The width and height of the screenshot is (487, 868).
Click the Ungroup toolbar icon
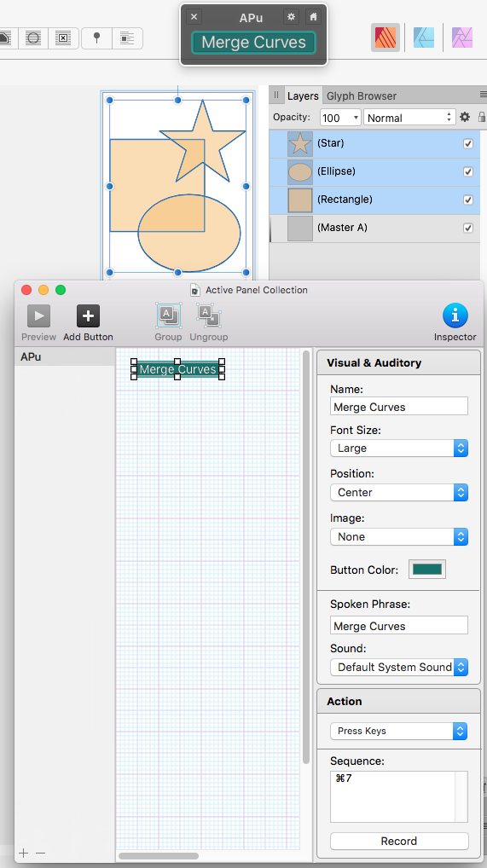pos(209,315)
